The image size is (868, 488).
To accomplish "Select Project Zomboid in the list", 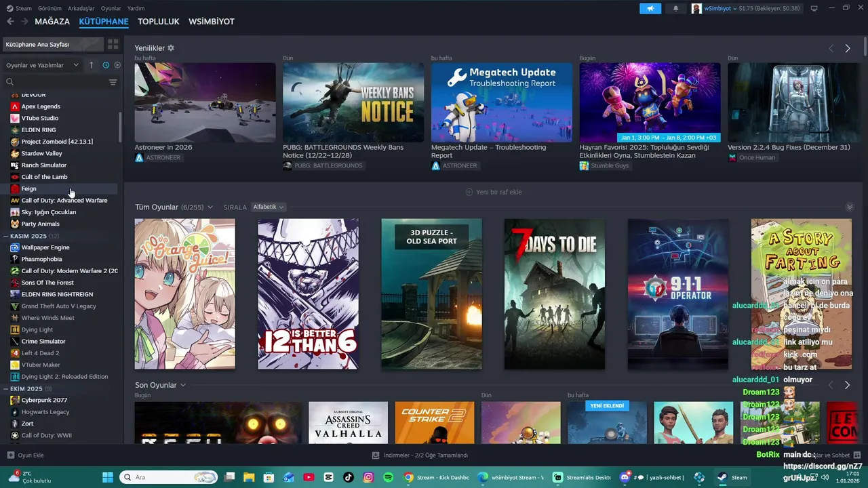I will click(57, 142).
